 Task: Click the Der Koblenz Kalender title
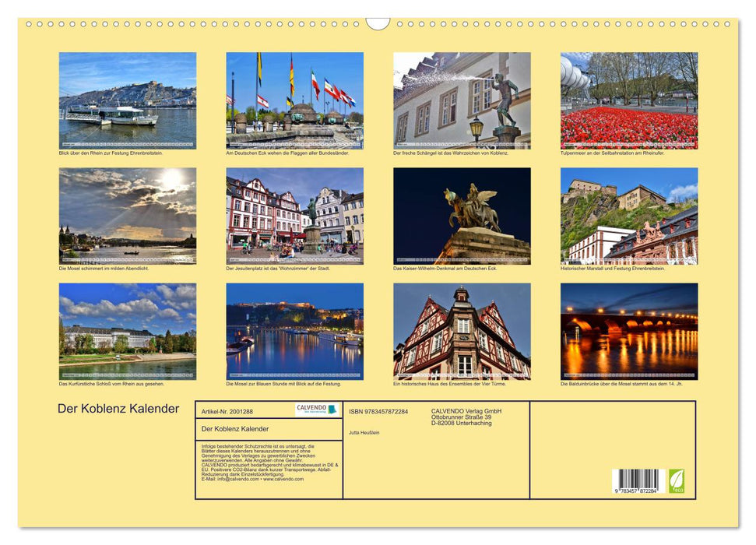(x=118, y=407)
